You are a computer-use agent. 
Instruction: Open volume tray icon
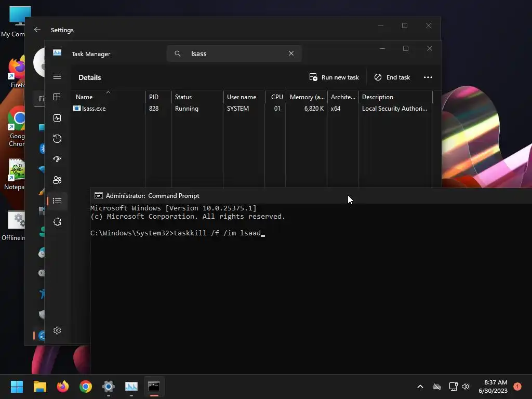click(465, 387)
